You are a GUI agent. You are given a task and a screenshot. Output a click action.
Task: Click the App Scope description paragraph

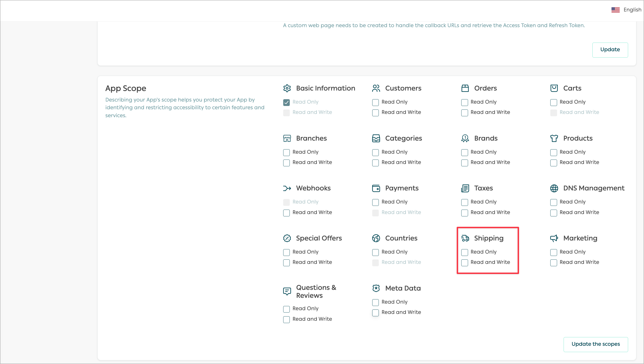185,107
